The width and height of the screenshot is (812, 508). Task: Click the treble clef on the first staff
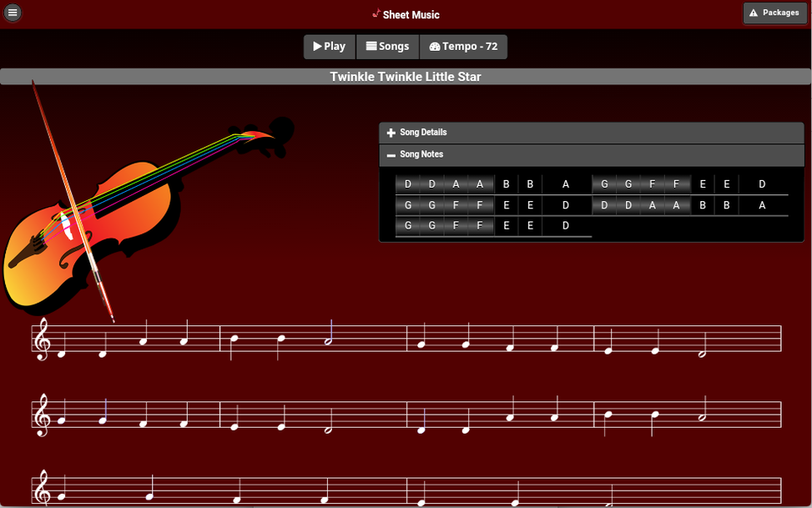[x=40, y=340]
